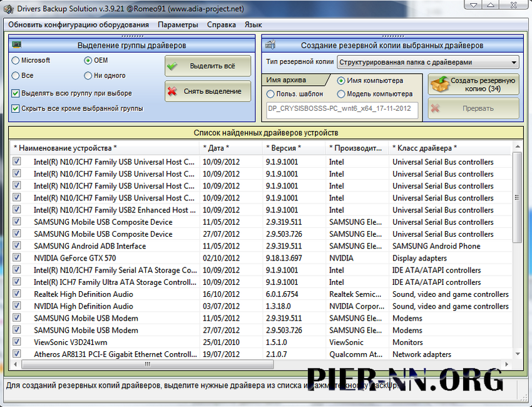
Task: Uncheck the NVIDIA High Definition Audio driver
Action: (x=17, y=306)
